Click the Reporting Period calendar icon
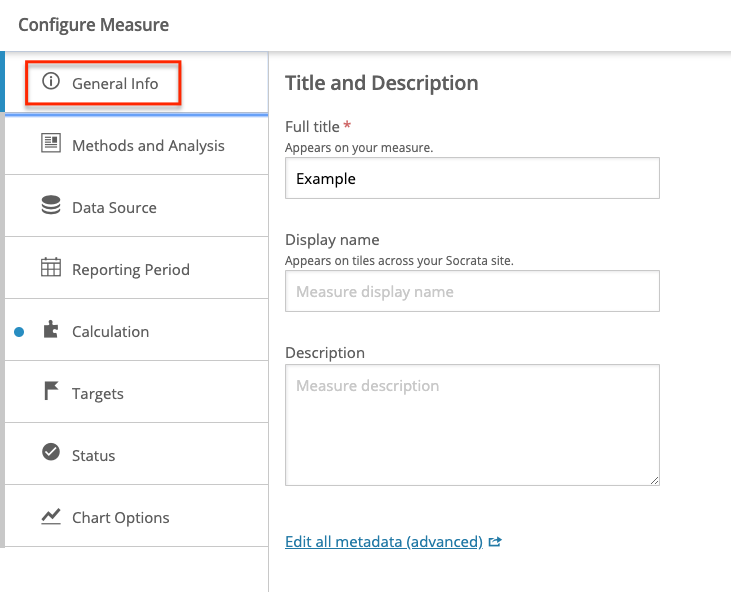731x592 pixels. click(51, 267)
